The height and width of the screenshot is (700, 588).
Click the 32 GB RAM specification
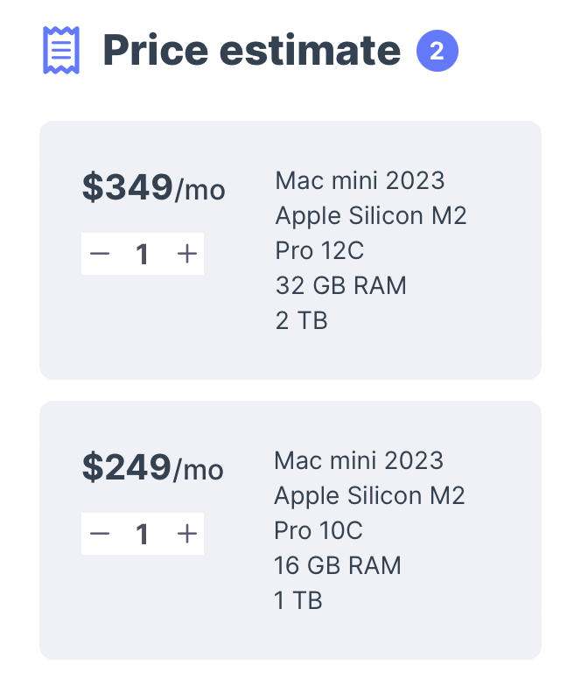[x=340, y=285]
